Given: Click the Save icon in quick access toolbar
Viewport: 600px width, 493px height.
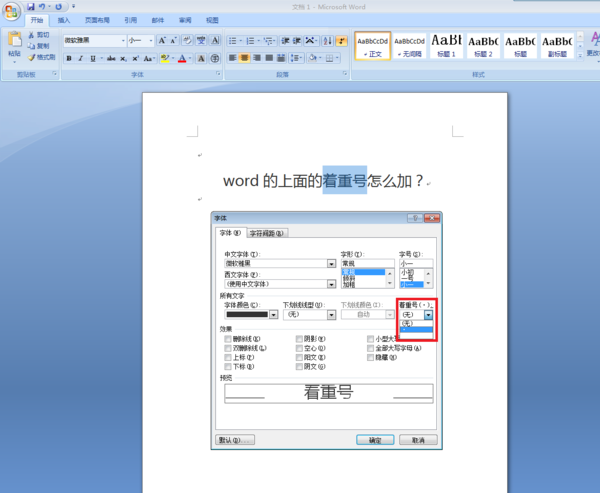Looking at the screenshot, I should tap(31, 6).
